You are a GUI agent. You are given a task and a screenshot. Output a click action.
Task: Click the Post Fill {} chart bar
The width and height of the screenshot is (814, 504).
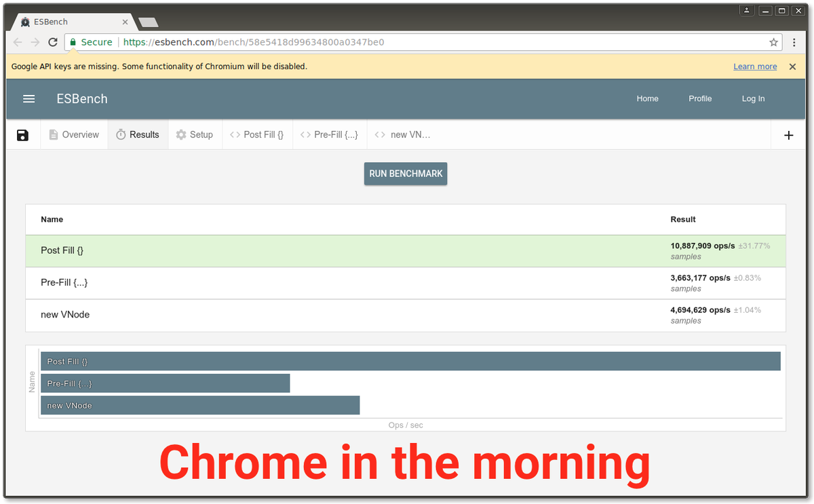410,362
